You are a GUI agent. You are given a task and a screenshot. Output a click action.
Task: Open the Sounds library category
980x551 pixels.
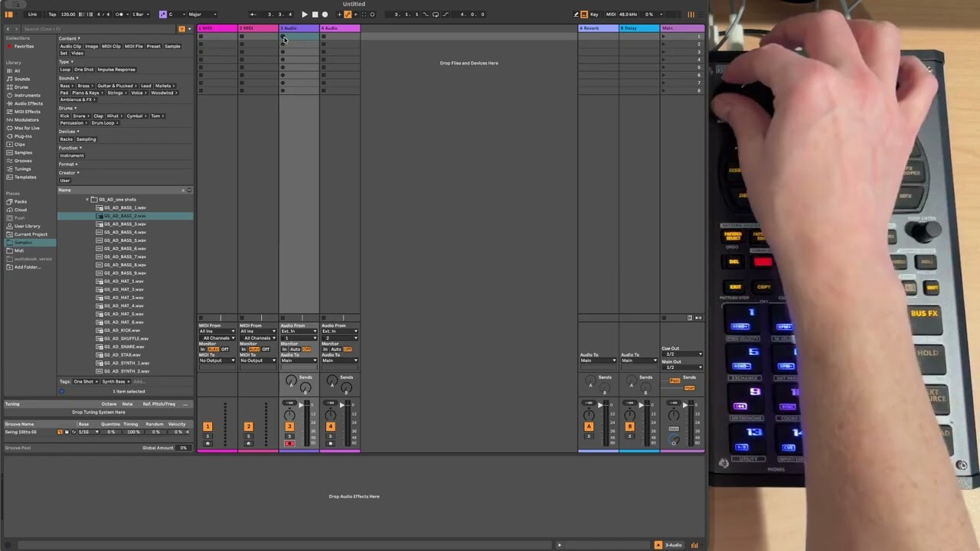[22, 79]
